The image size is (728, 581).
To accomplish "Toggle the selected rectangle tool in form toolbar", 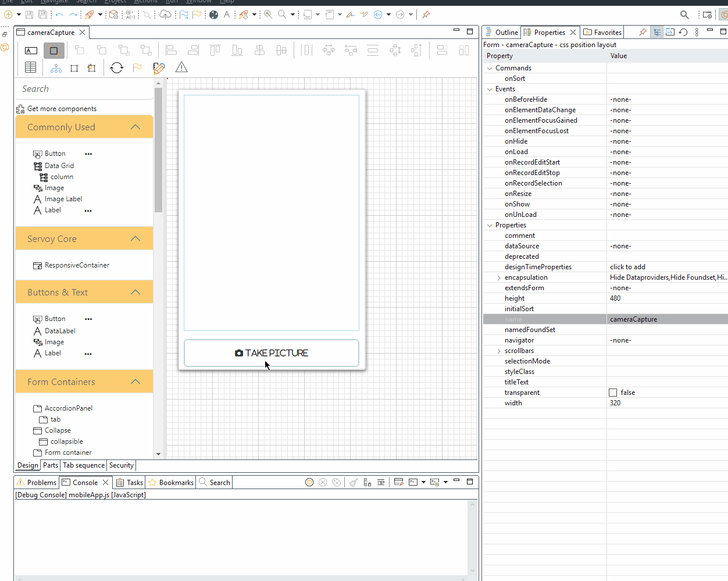I will coord(54,51).
